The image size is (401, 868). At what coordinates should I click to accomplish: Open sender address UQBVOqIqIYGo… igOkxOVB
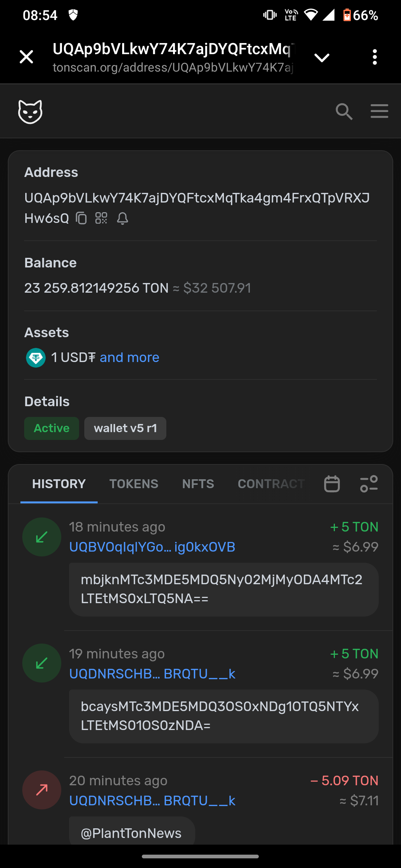tap(152, 547)
